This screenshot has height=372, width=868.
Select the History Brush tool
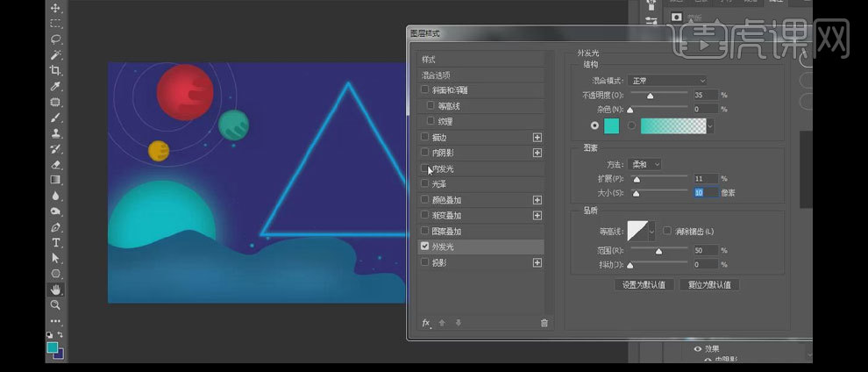tap(56, 148)
